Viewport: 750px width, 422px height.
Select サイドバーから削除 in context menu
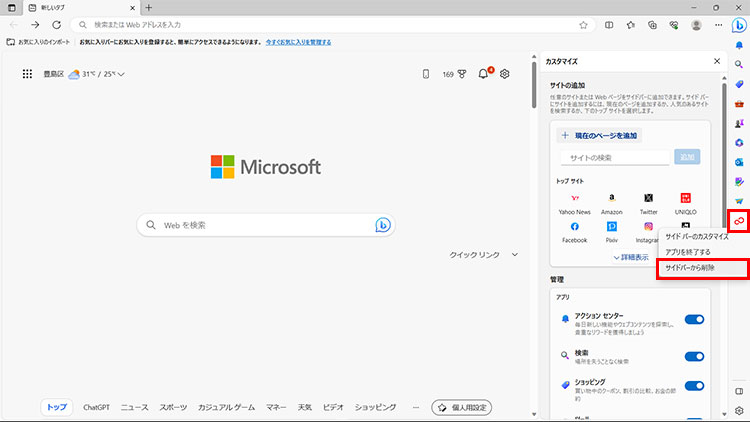tap(690, 268)
